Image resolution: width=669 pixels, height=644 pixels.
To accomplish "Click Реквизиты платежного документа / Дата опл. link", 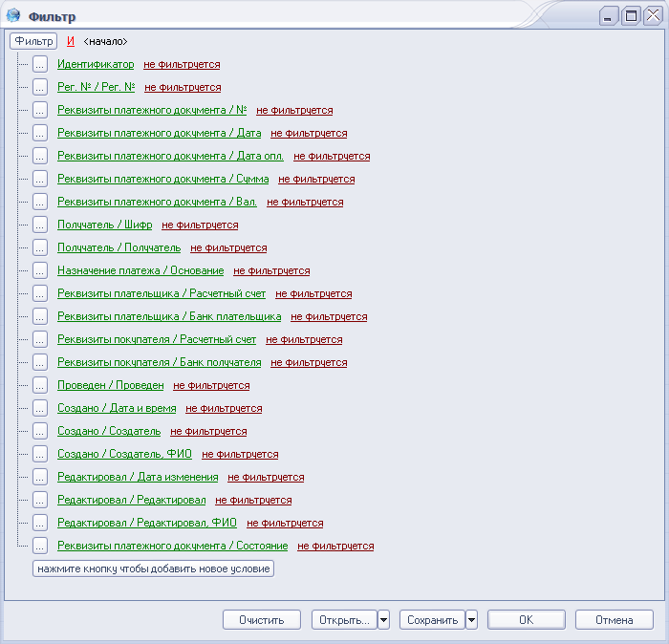I will [170, 156].
